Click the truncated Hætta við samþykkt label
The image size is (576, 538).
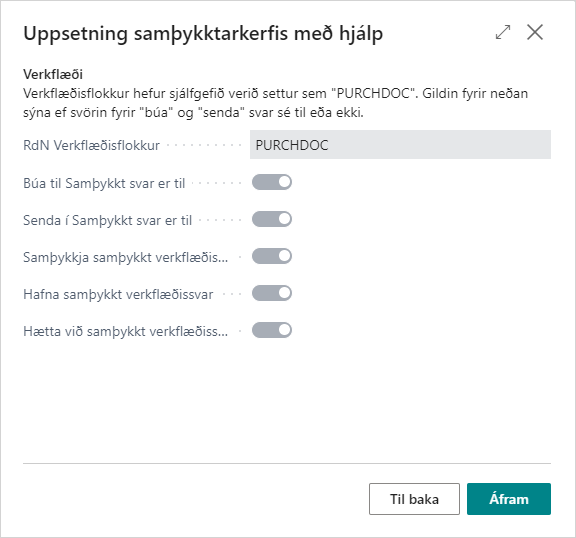click(126, 332)
